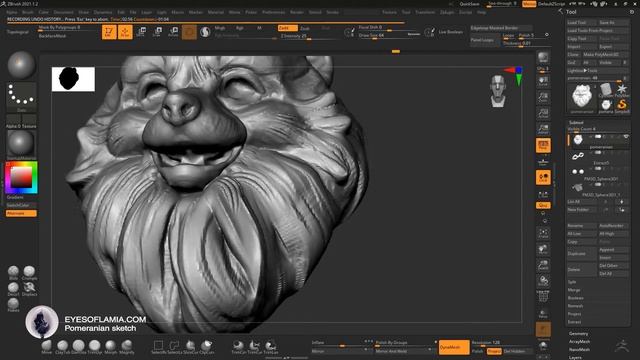Viewport: 640px width, 360px height.
Task: Toggle the Rgb color mode
Action: [x=240, y=28]
